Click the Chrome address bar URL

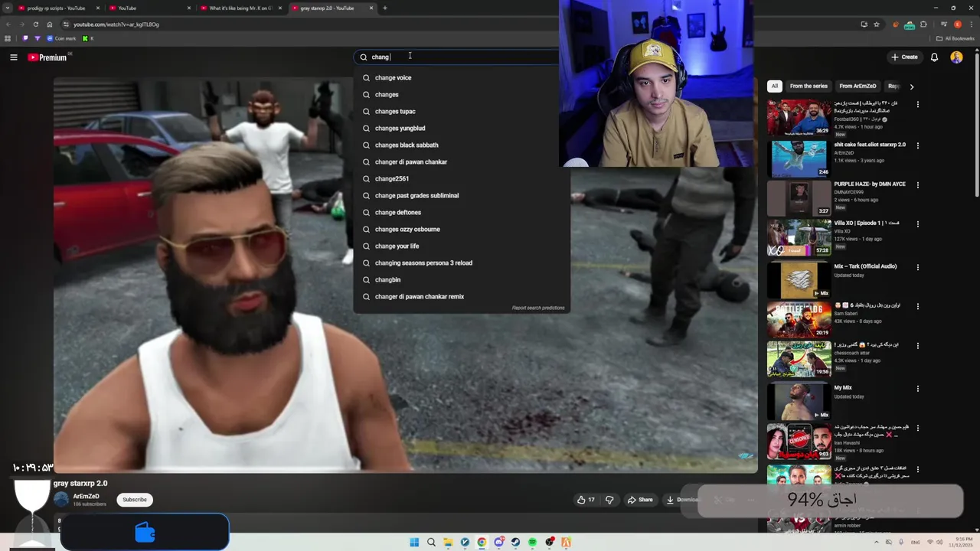coord(116,24)
